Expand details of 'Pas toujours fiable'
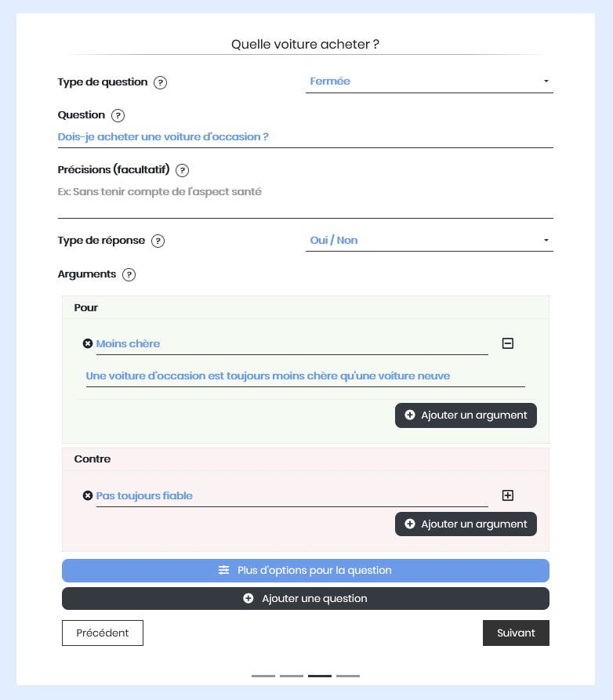 pyautogui.click(x=508, y=495)
